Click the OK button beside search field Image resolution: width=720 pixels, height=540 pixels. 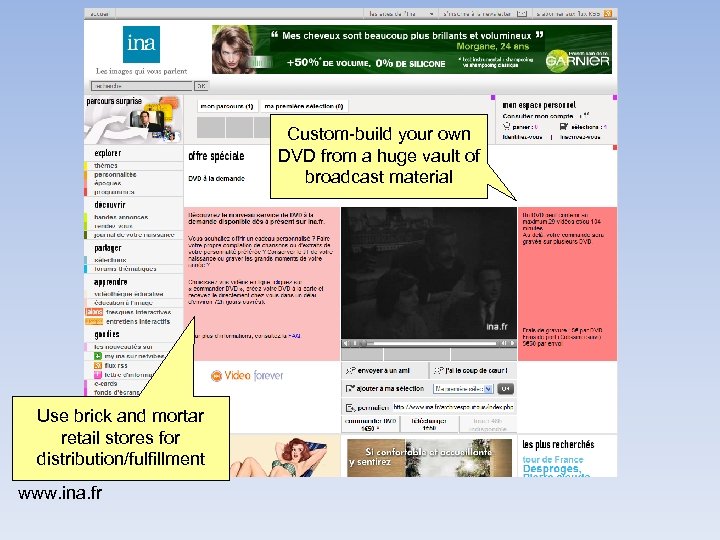[x=201, y=86]
